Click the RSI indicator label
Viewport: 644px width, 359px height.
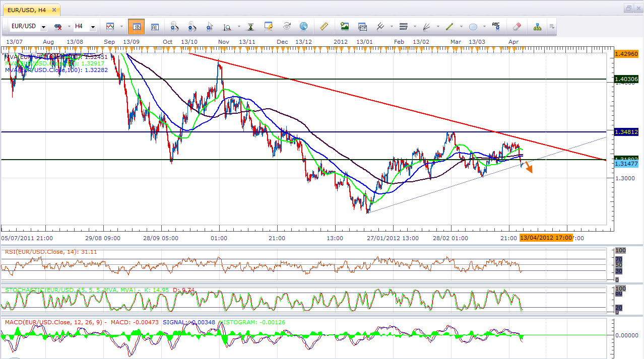pos(51,251)
